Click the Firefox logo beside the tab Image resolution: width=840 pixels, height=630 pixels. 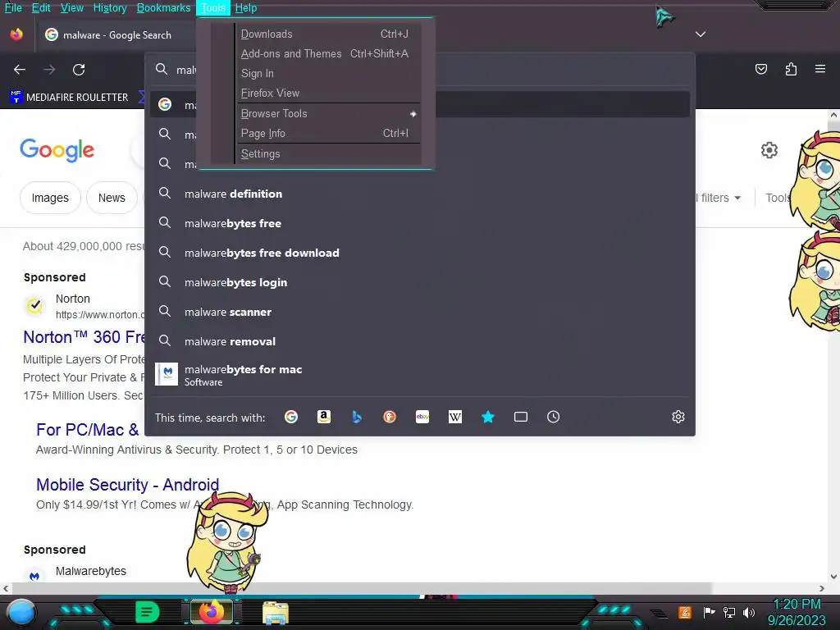pyautogui.click(x=16, y=34)
